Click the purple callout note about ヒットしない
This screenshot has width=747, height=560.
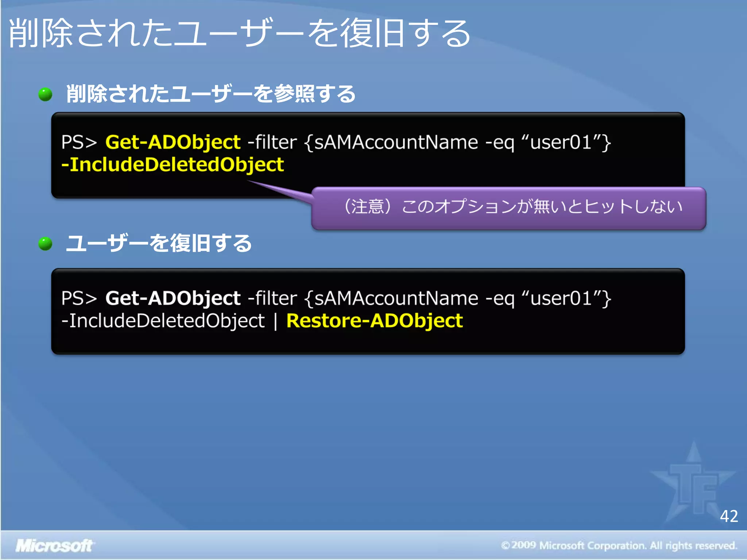(508, 208)
